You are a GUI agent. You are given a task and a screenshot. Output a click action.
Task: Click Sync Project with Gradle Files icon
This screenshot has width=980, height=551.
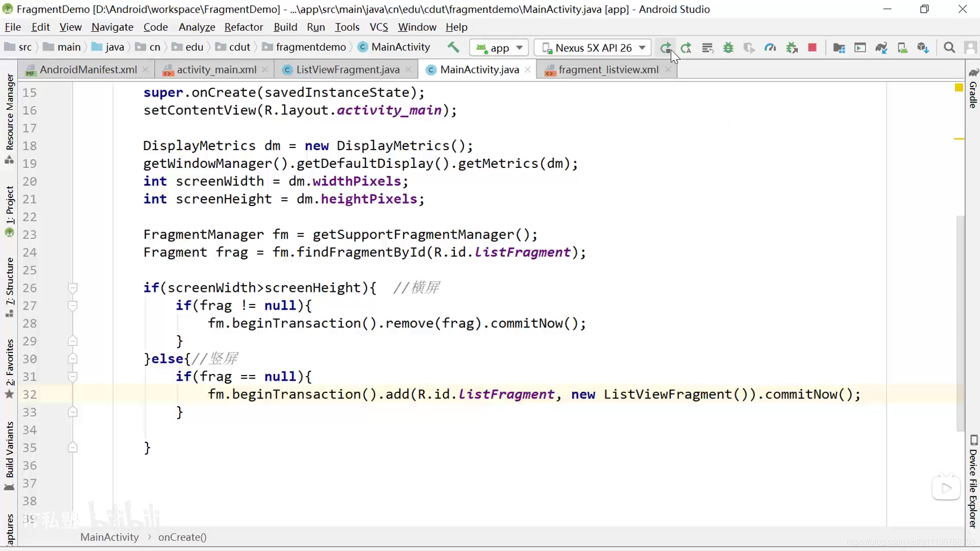(x=881, y=48)
